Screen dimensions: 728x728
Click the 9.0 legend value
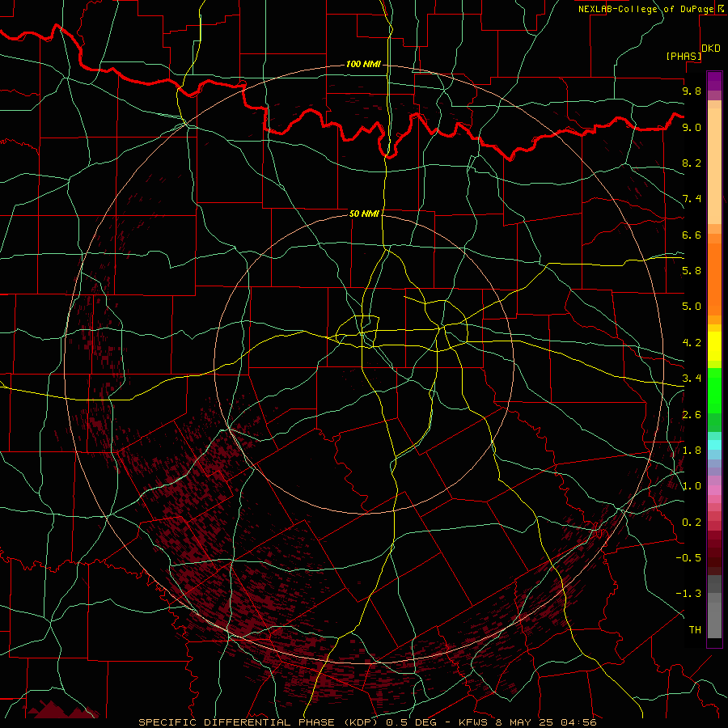point(692,127)
